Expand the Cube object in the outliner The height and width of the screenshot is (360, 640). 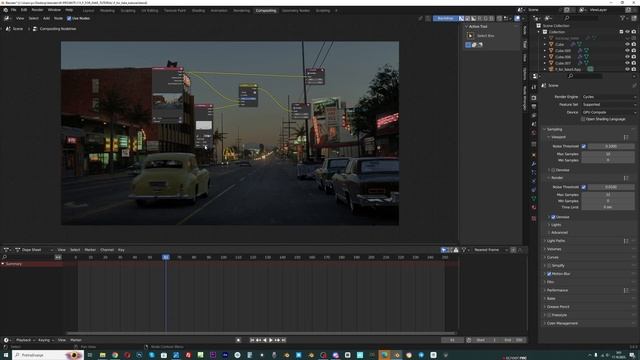point(545,44)
